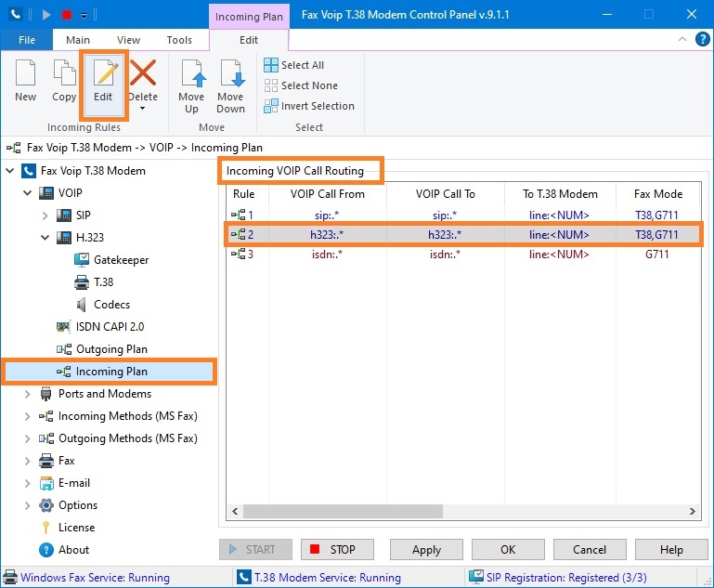Click the phone icon in title bar
The width and height of the screenshot is (714, 588).
pyautogui.click(x=16, y=15)
